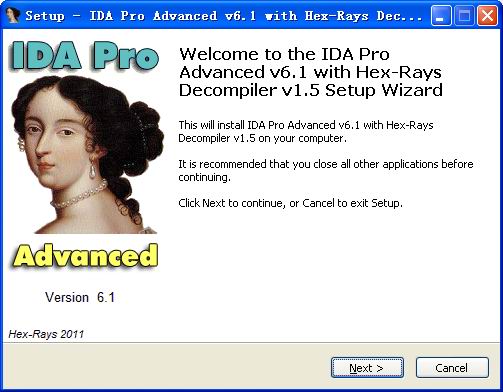
Task: Click the portrait image of the lady
Action: coord(87,154)
